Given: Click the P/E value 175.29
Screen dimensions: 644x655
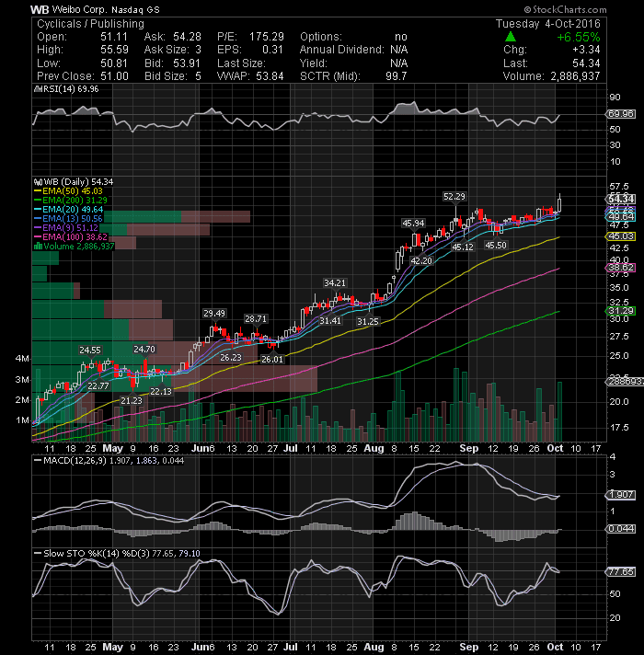Looking at the screenshot, I should [x=267, y=37].
